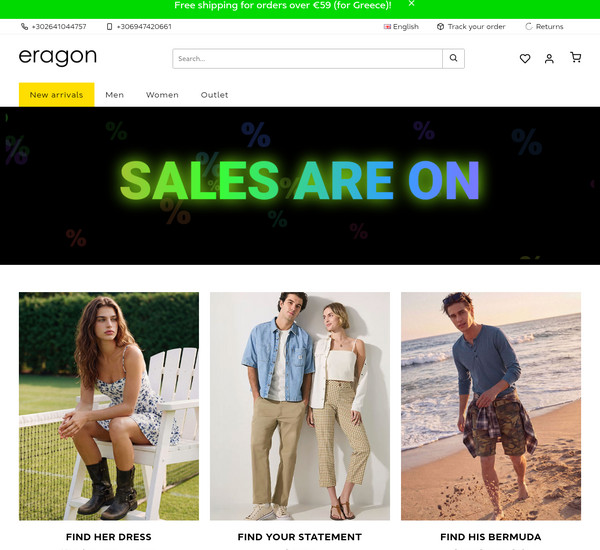Click the magnifier search button
600x550 pixels.
click(x=453, y=59)
